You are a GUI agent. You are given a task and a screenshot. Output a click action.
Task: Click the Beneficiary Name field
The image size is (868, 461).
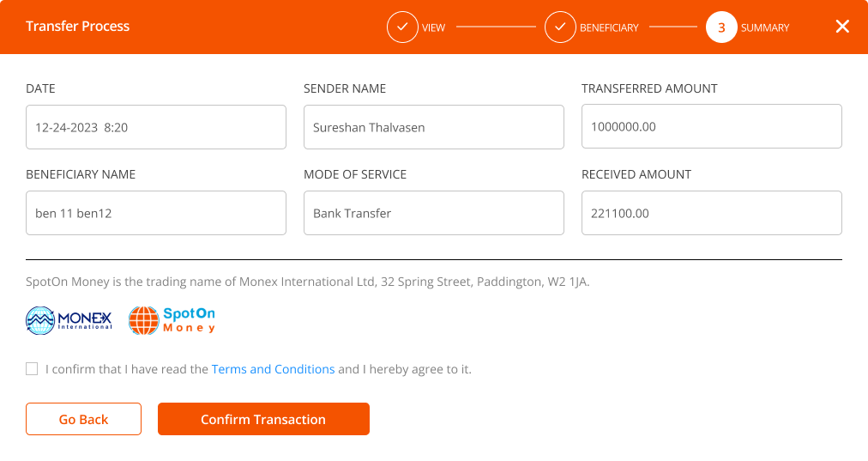156,213
